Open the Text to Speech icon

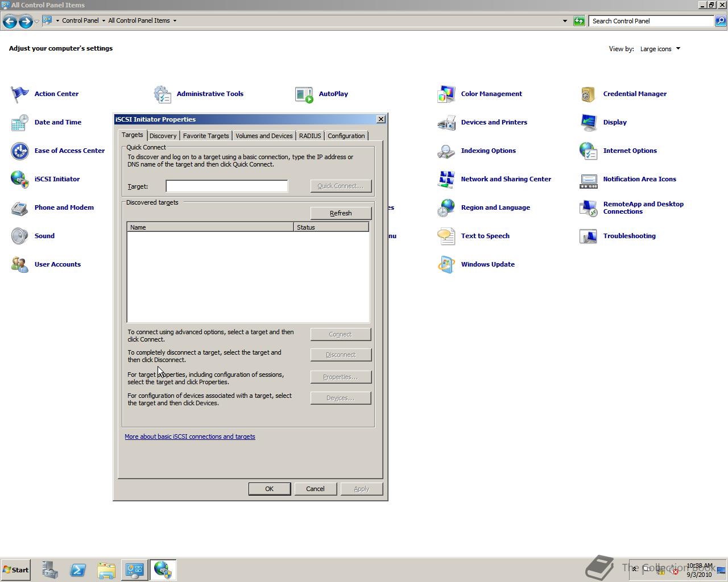tap(446, 236)
